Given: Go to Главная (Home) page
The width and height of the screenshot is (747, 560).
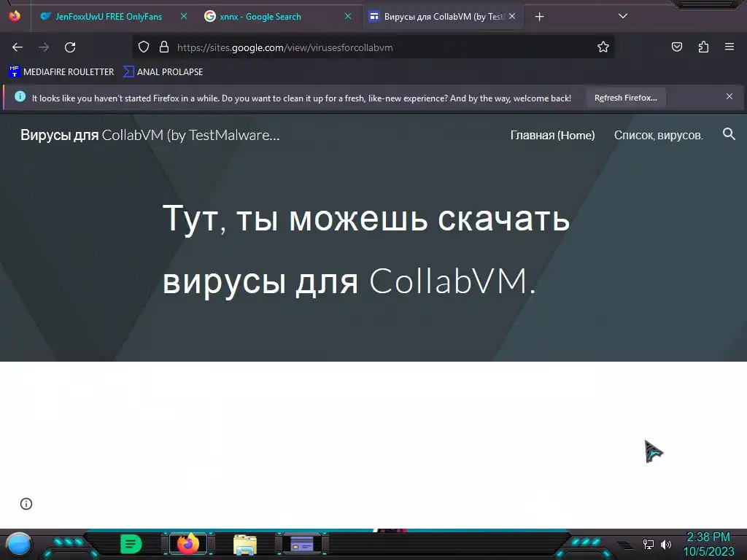Looking at the screenshot, I should (x=553, y=135).
